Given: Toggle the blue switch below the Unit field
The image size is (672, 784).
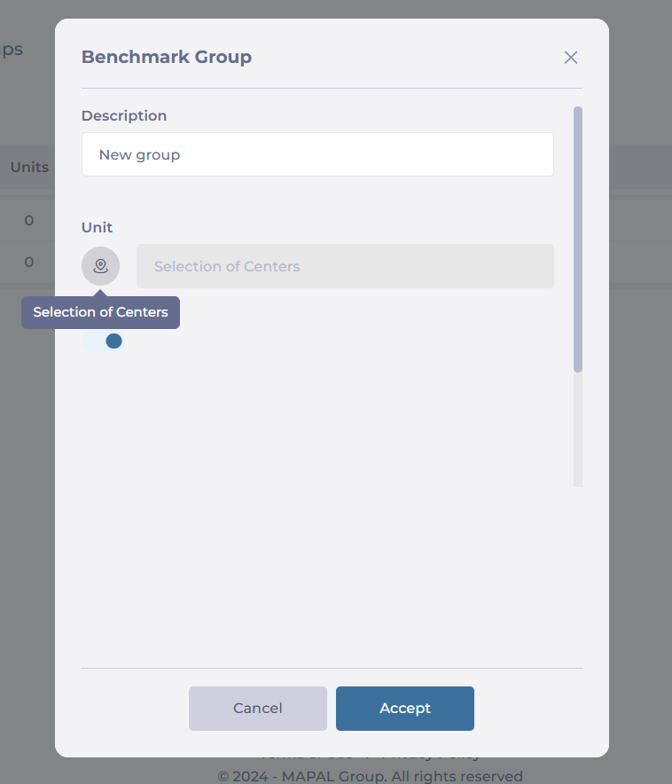Looking at the screenshot, I should (x=103, y=341).
